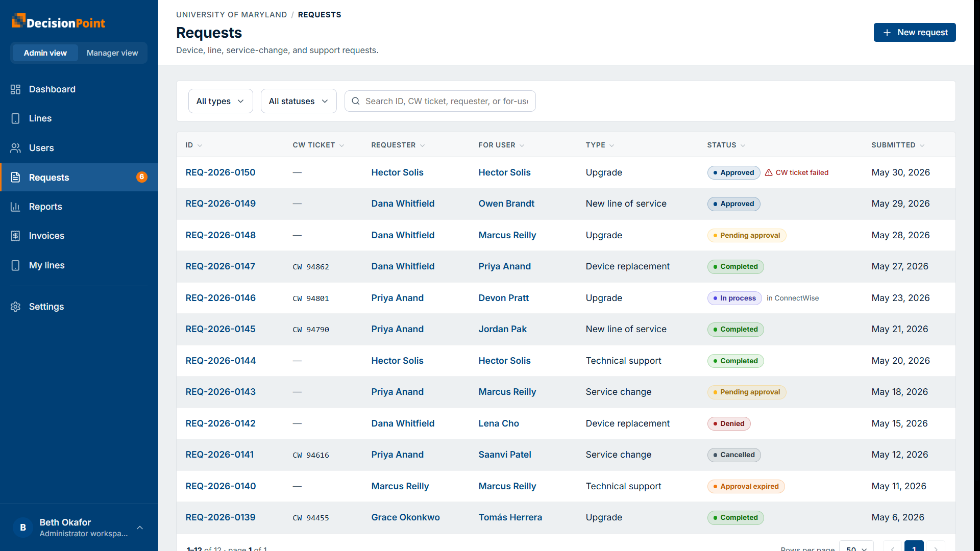Go to the Reports menu item
Image resolution: width=980 pixels, height=551 pixels.
[x=79, y=207]
